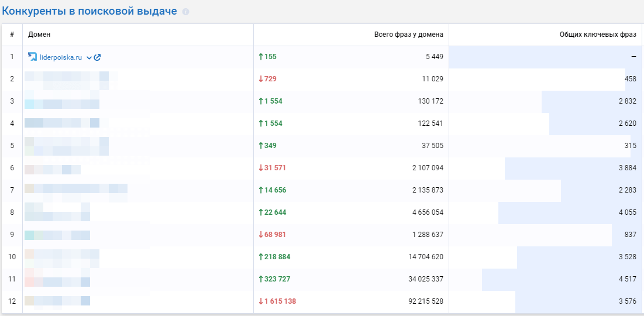Viewport: 644px width, 316px height.
Task: Click the red 729 change value
Action: (267, 79)
